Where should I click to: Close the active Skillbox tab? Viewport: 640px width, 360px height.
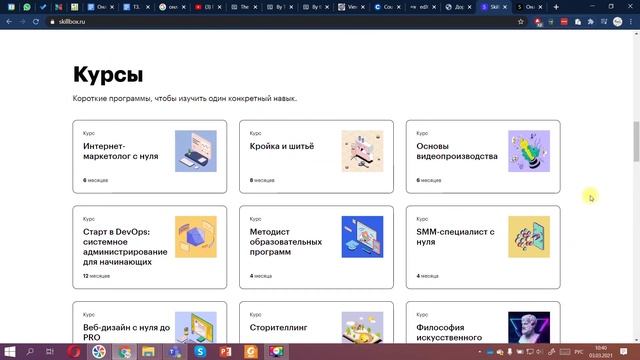point(505,7)
